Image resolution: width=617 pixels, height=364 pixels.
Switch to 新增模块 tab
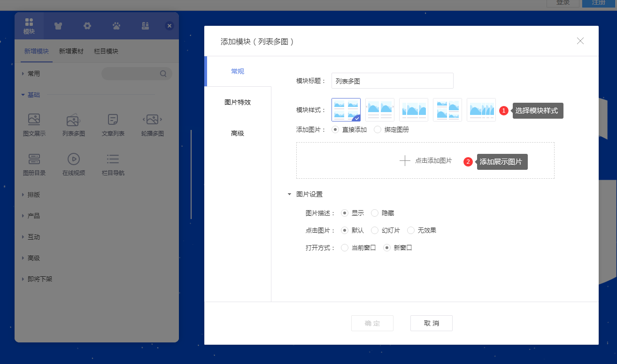[x=37, y=52]
